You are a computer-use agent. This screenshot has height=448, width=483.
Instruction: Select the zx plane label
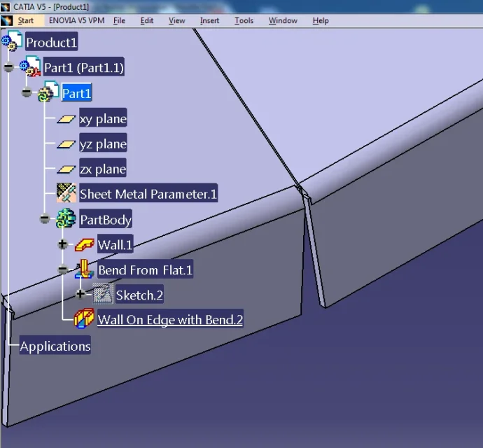pos(103,168)
